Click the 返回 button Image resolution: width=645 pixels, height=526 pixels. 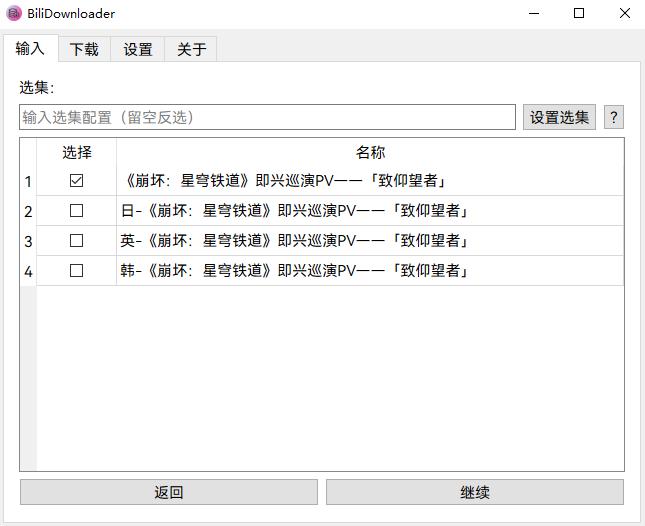[x=169, y=492]
